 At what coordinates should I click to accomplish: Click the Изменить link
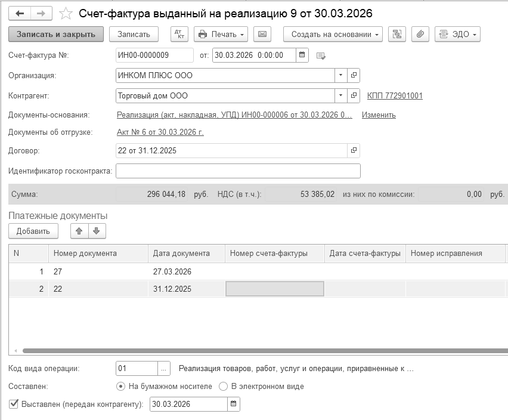[379, 115]
